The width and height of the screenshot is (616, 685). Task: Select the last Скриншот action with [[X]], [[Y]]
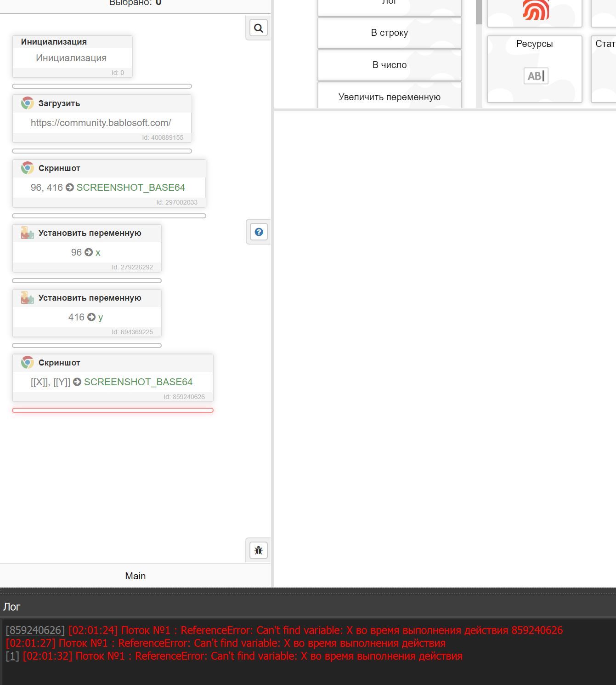coord(113,382)
